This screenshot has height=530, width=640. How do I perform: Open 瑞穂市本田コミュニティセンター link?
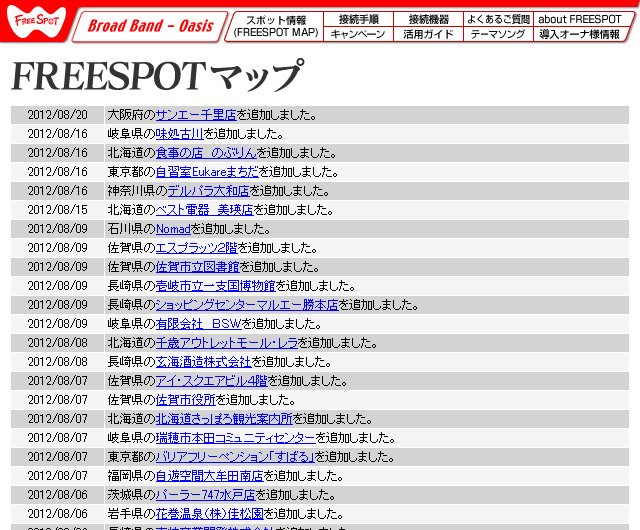coord(236,437)
